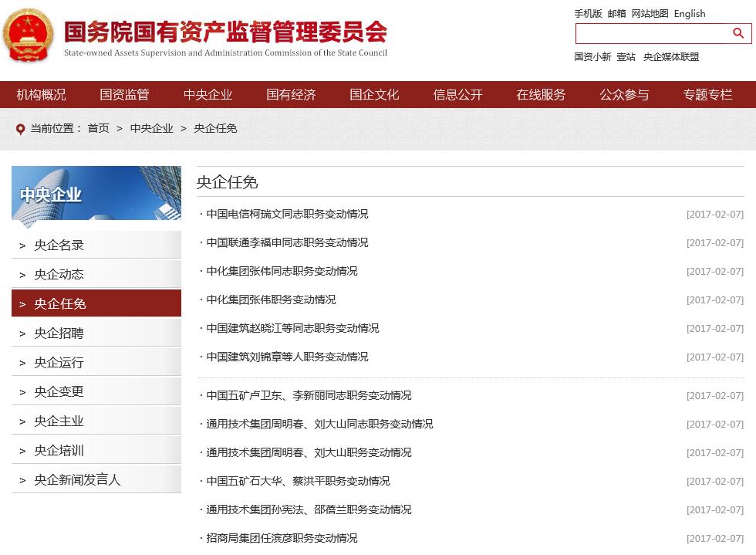The image size is (756, 555).
Task: Open the 手机版 mobile version link
Action: pyautogui.click(x=588, y=13)
